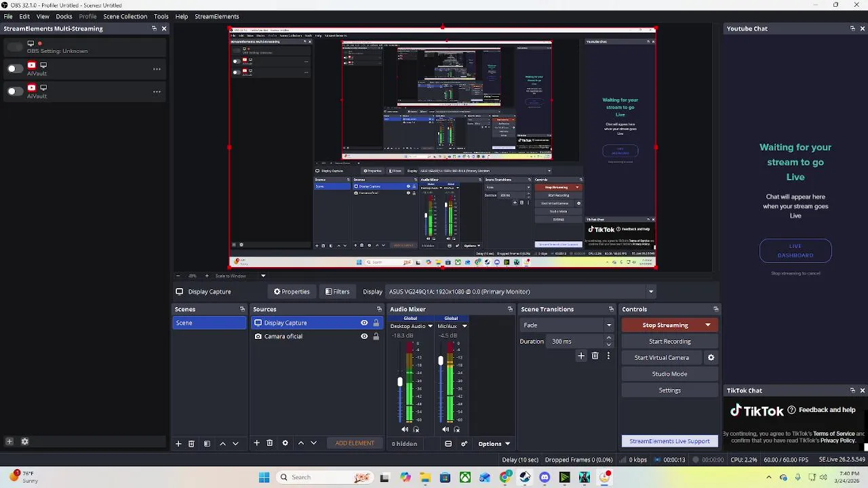
Task: Remove selected scene with trash icon
Action: tap(191, 443)
